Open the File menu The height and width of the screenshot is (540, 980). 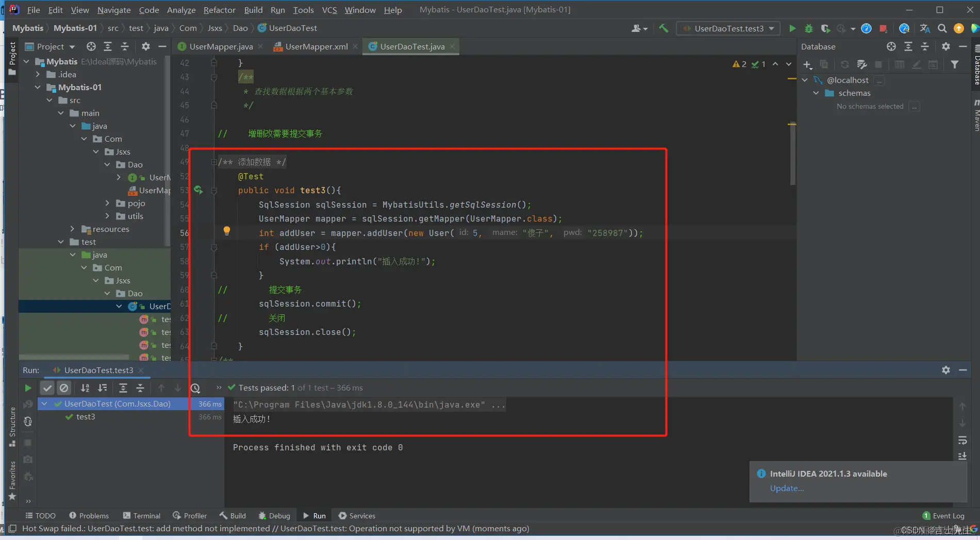[34, 10]
